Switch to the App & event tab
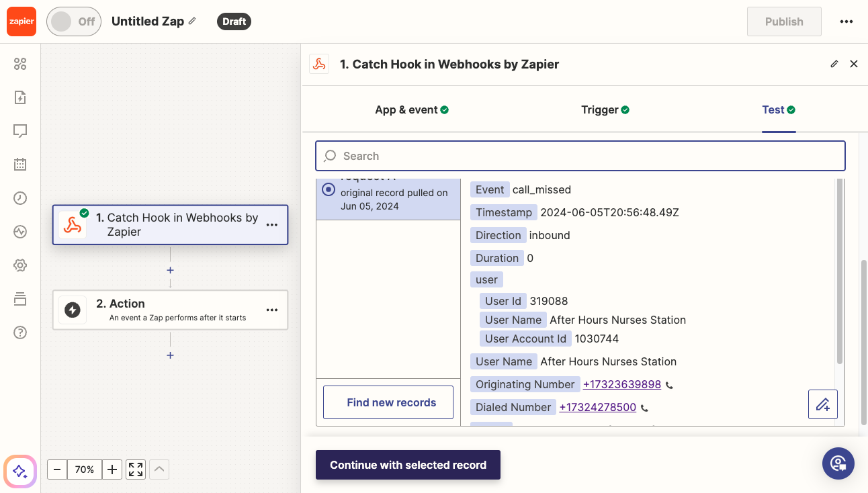This screenshot has height=493, width=868. 412,109
